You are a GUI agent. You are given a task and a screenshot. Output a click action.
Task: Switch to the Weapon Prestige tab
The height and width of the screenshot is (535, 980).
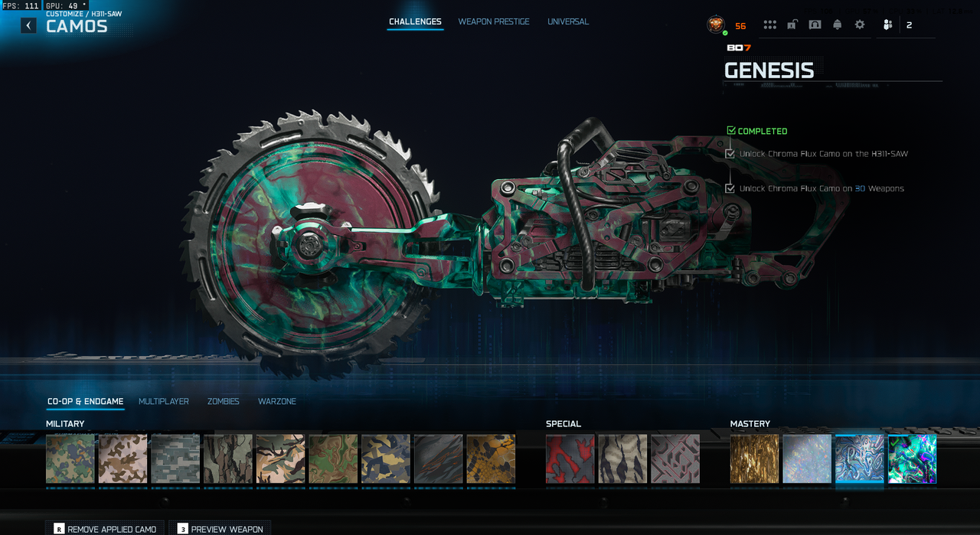tap(494, 21)
